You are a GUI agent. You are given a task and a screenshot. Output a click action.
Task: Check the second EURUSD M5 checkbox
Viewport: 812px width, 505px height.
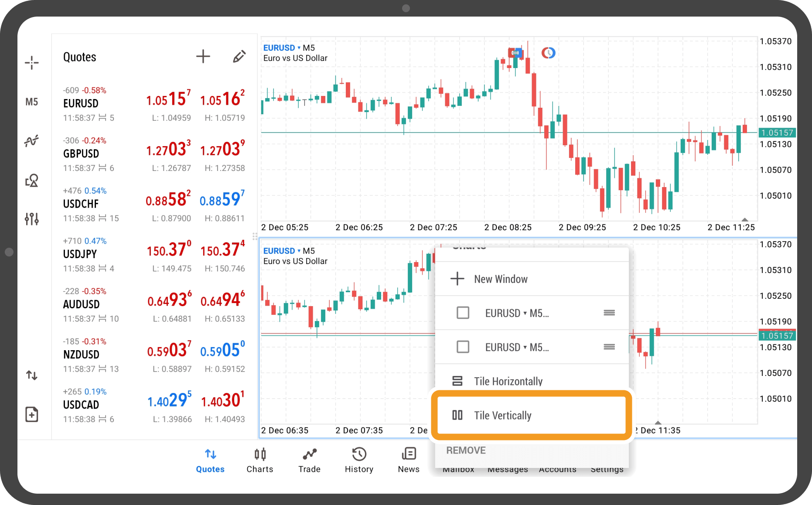click(463, 347)
